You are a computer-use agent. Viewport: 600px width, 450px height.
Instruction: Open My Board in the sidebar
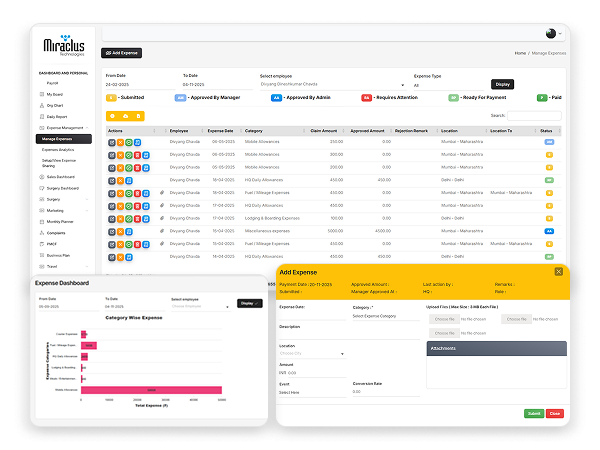point(55,94)
